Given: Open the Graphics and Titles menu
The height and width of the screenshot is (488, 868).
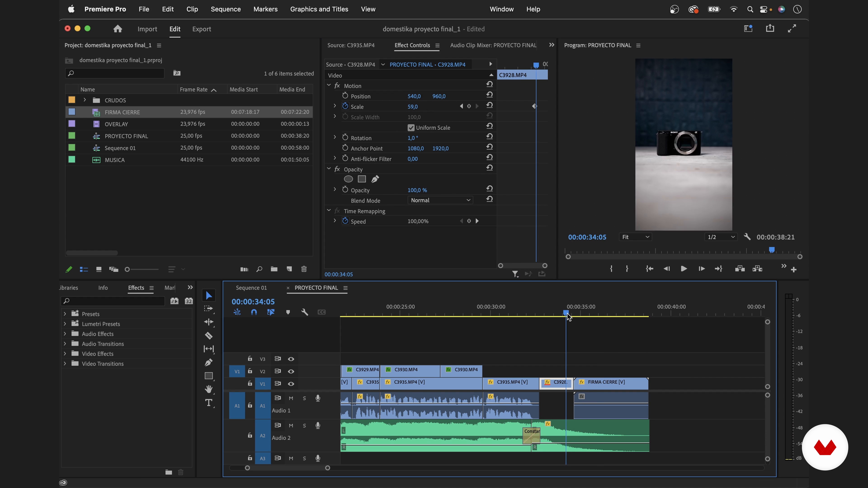Looking at the screenshot, I should click(319, 9).
